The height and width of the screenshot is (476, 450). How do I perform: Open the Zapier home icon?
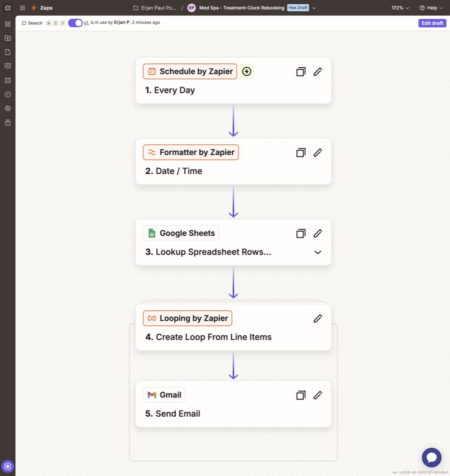pos(8,8)
